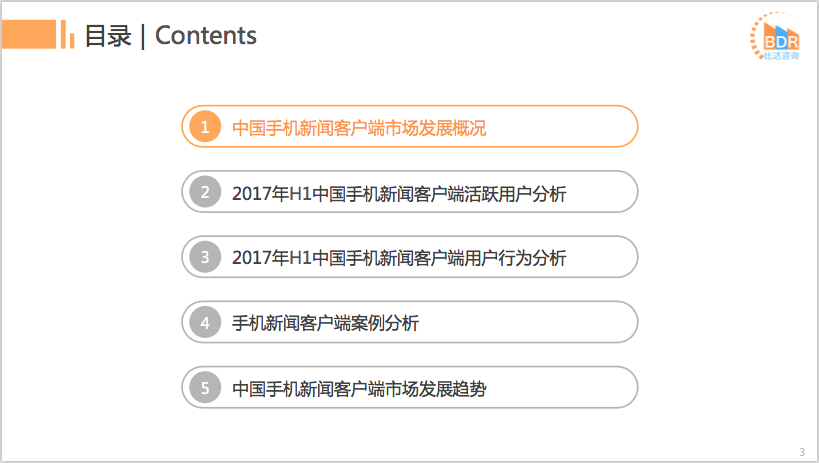Click the dotted orange arc of the logo
819x463 pixels.
click(757, 25)
